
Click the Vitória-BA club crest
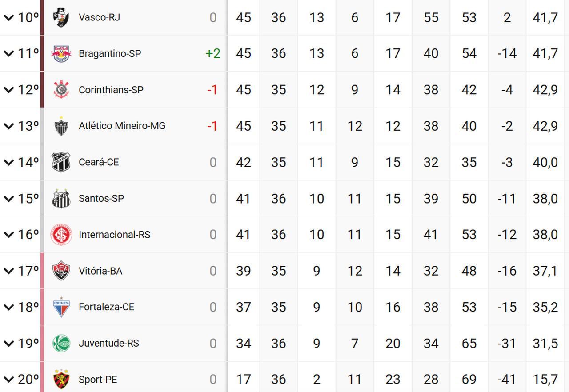coord(61,271)
